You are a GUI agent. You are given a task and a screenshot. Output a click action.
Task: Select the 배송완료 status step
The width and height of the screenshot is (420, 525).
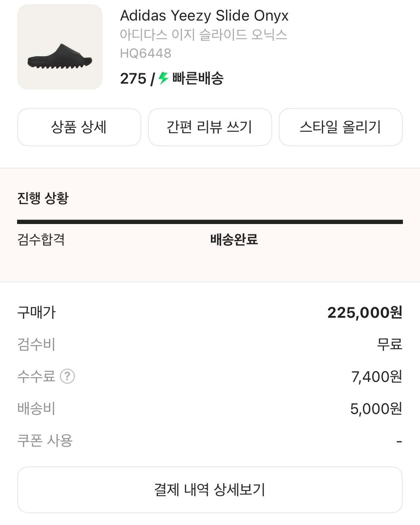point(234,239)
